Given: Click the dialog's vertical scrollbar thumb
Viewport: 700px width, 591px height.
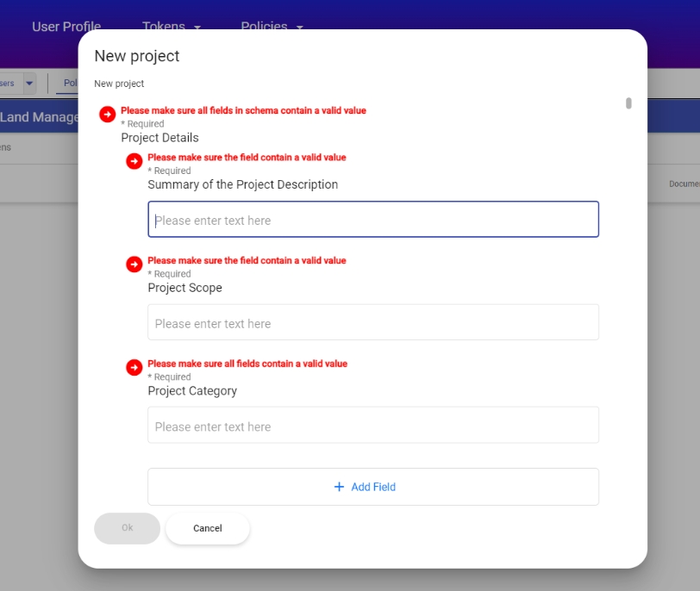Looking at the screenshot, I should [x=628, y=103].
